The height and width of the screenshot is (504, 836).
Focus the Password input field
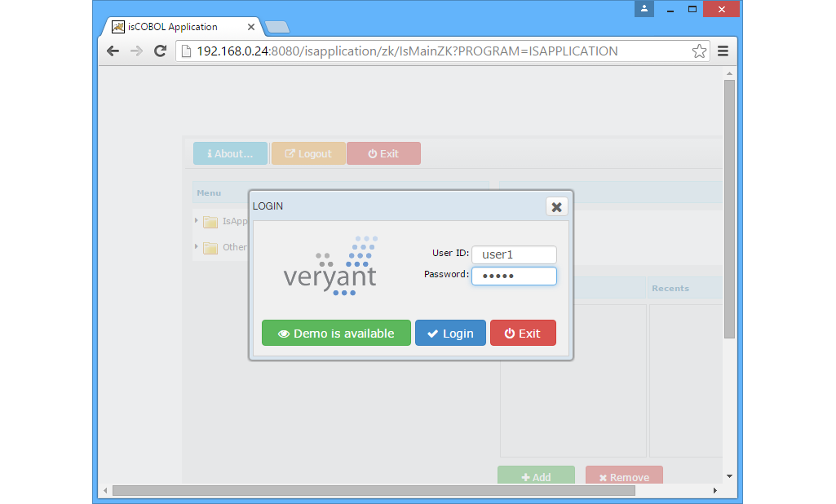[x=514, y=276]
